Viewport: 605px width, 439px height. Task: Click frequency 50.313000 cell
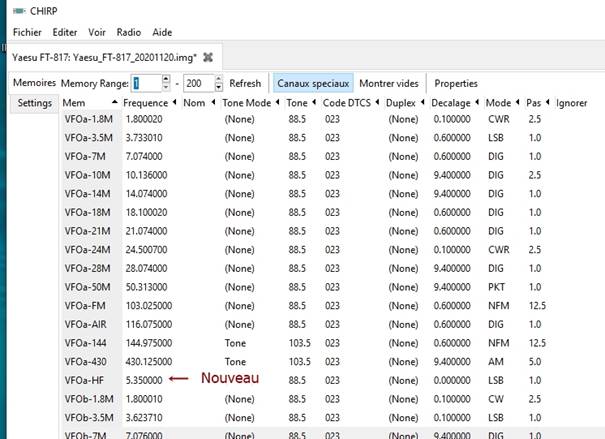(x=146, y=287)
